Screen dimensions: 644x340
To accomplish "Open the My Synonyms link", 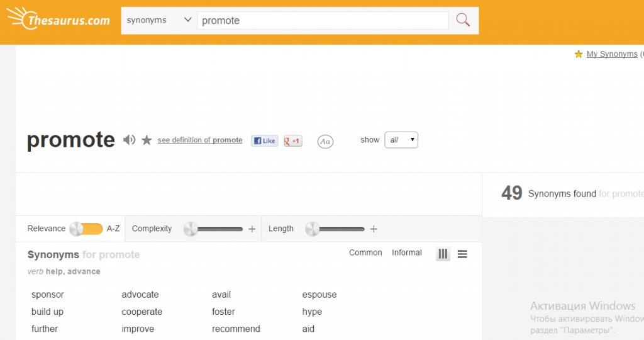I will (612, 54).
